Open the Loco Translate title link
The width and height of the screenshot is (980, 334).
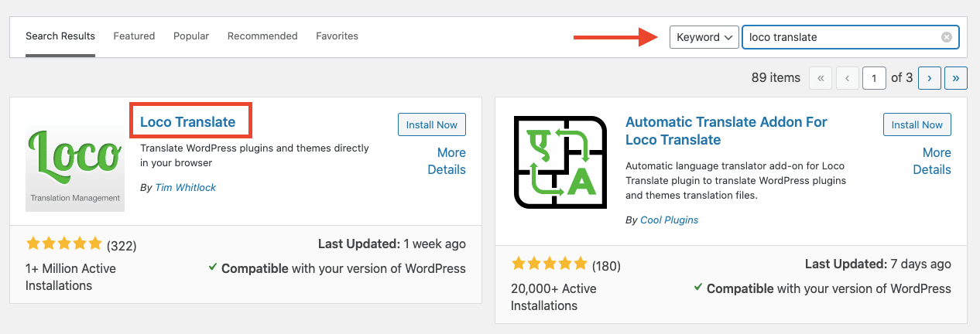point(188,121)
